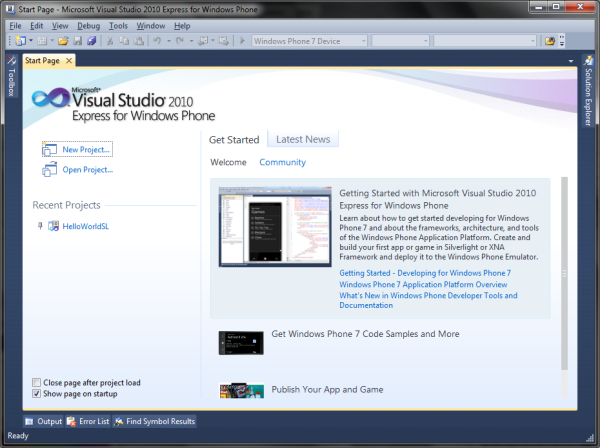
Task: Click the Find in Files toolbar icon
Action: click(550, 41)
